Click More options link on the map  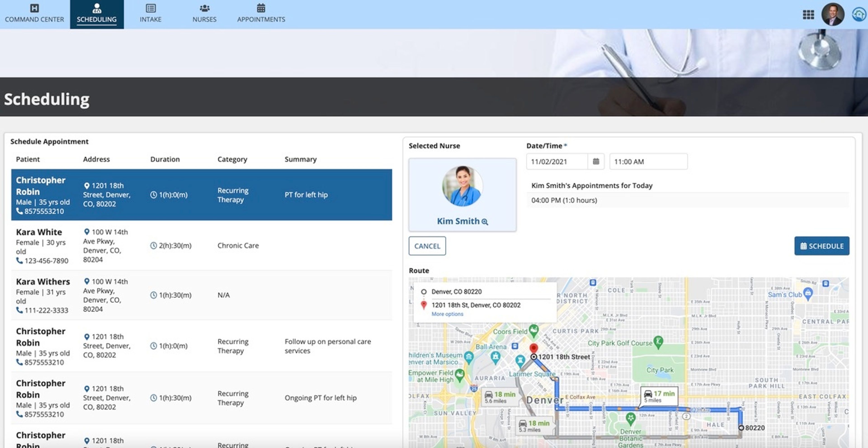pos(447,314)
